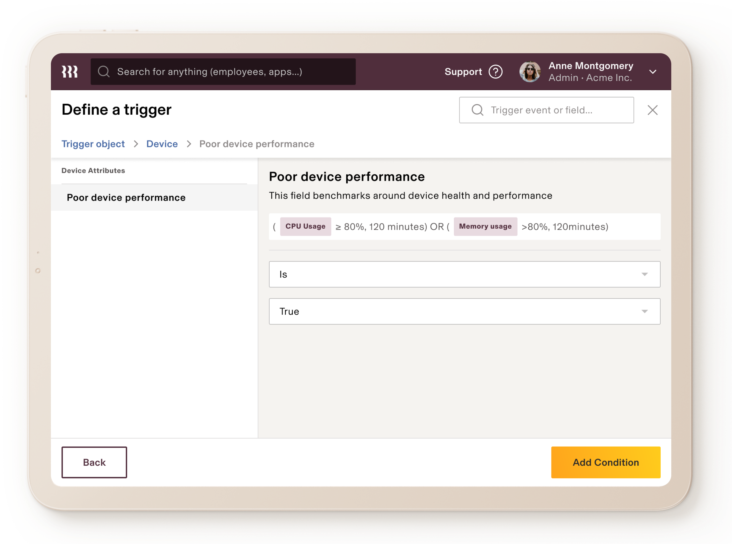Click the Poor device performance breadcrumb
The image size is (732, 560).
coord(256,144)
